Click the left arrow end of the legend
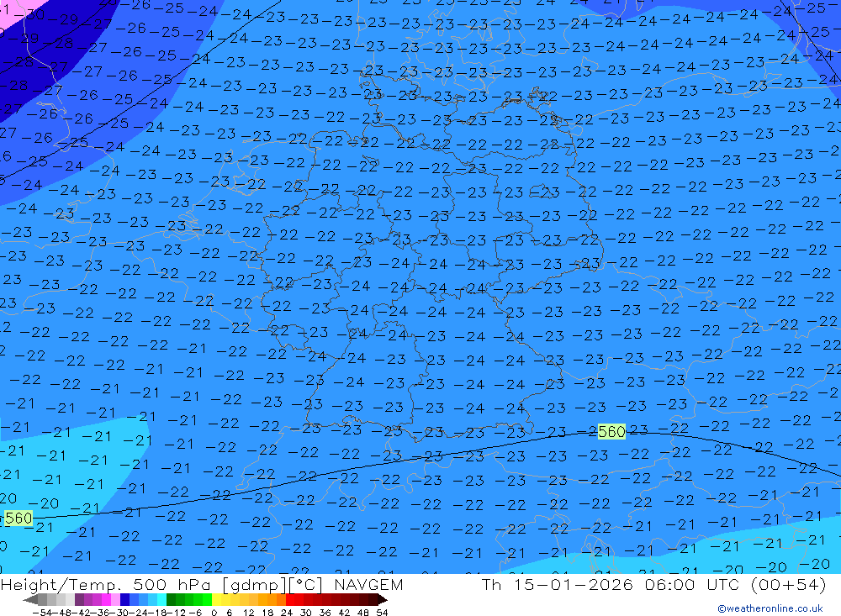Viewport: 841px width, 616px height. click(30, 599)
